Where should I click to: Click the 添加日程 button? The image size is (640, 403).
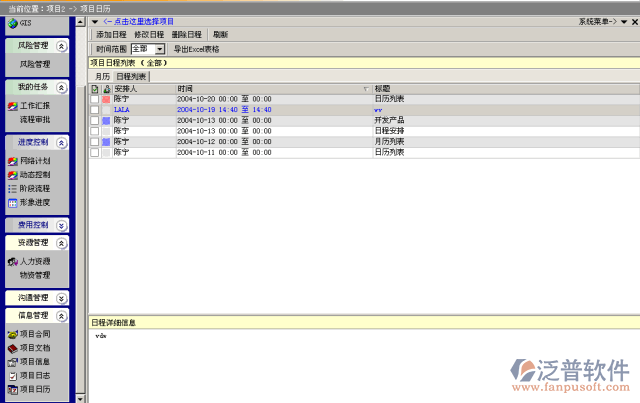click(112, 34)
